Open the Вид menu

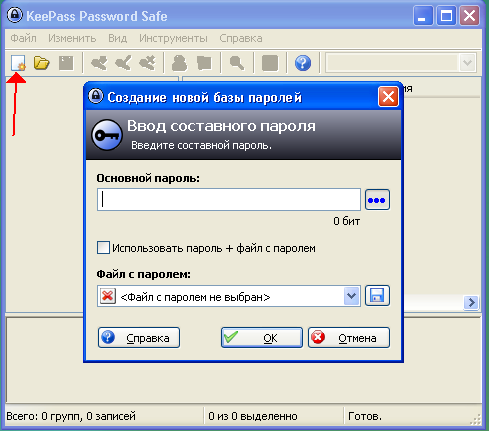click(117, 38)
